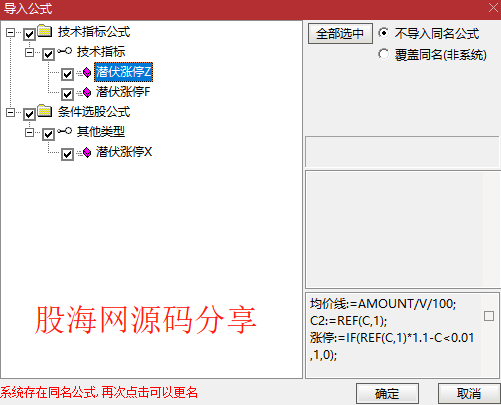Toggle the 潜伏涨停X checkbox
The width and height of the screenshot is (501, 405).
pos(67,154)
